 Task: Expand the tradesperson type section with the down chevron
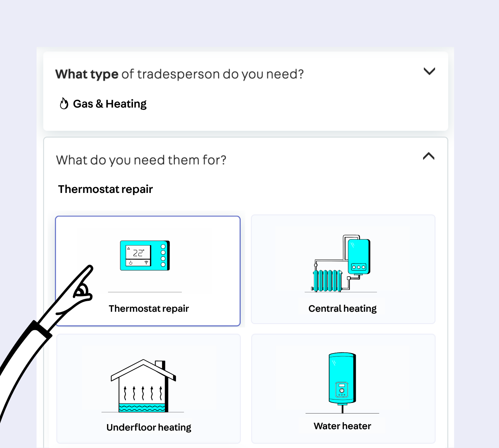point(429,71)
